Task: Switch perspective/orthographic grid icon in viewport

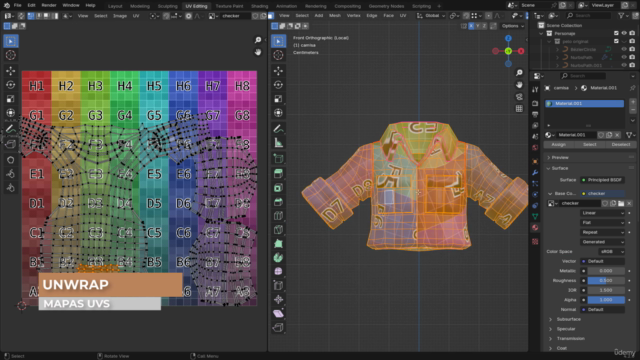Action: coord(519,109)
